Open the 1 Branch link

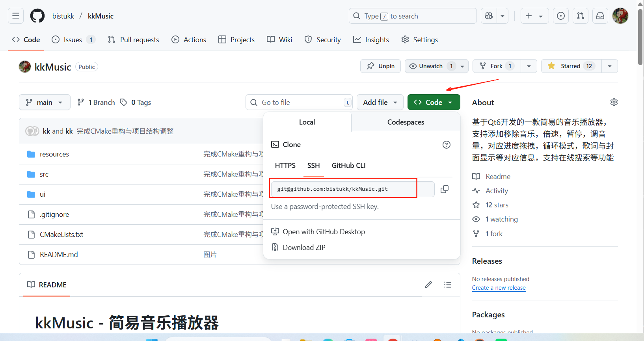(96, 102)
